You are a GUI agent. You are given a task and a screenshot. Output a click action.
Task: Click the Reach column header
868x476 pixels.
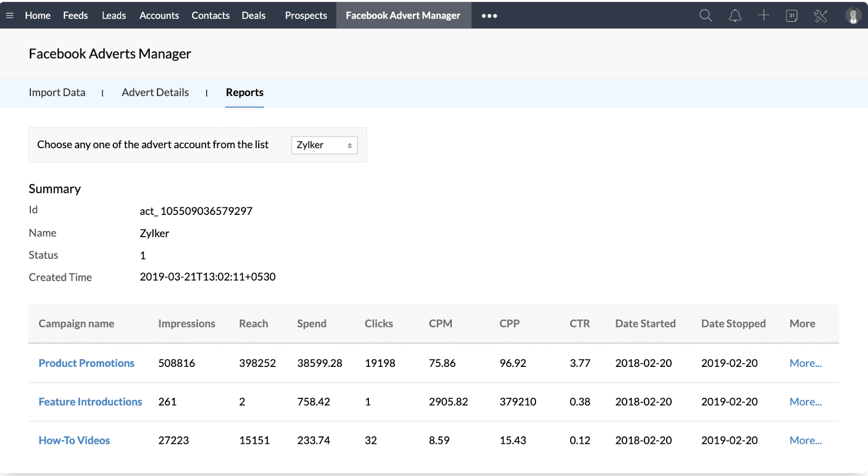tap(253, 323)
